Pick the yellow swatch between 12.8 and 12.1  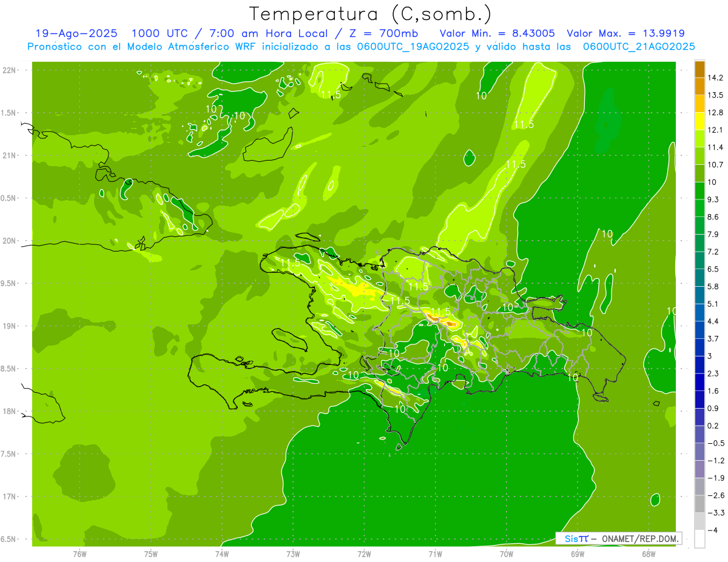(x=699, y=121)
